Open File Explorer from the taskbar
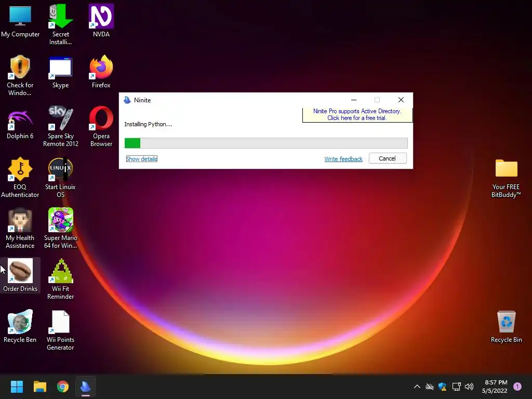Image resolution: width=532 pixels, height=399 pixels. (x=39, y=387)
